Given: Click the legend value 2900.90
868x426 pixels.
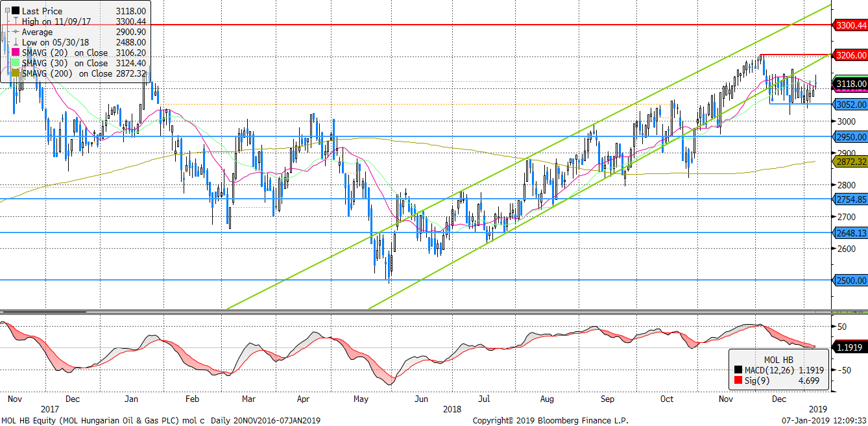Looking at the screenshot, I should 130,32.
